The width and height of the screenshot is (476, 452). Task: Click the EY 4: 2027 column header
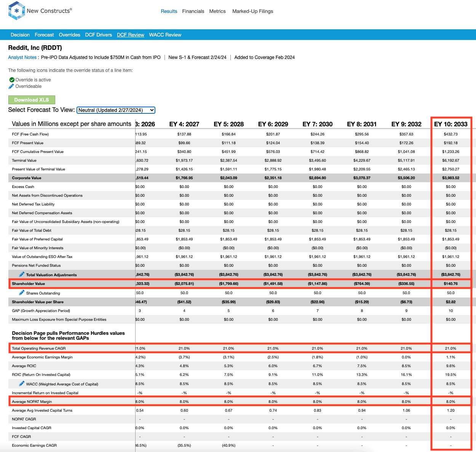pyautogui.click(x=184, y=124)
